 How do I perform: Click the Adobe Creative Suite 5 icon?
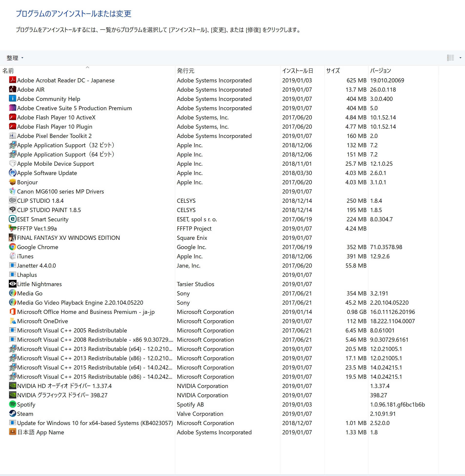tap(12, 108)
